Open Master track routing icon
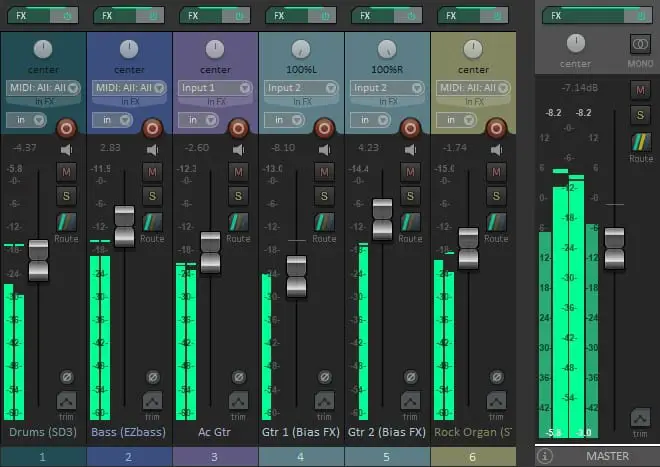The height and width of the screenshot is (467, 660). coord(641,142)
